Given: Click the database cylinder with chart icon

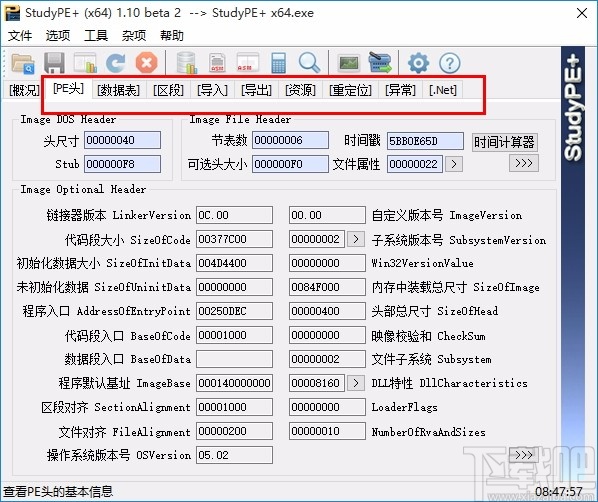Looking at the screenshot, I should point(187,63).
